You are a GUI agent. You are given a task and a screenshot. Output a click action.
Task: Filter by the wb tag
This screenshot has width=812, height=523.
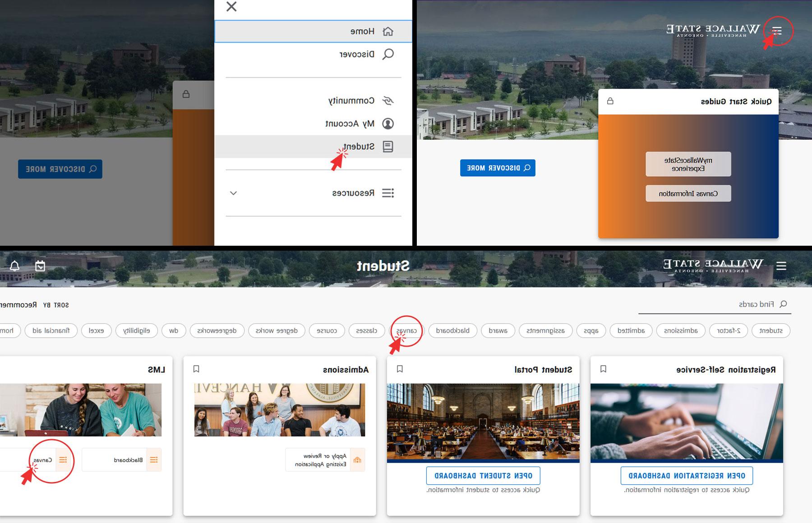point(174,330)
